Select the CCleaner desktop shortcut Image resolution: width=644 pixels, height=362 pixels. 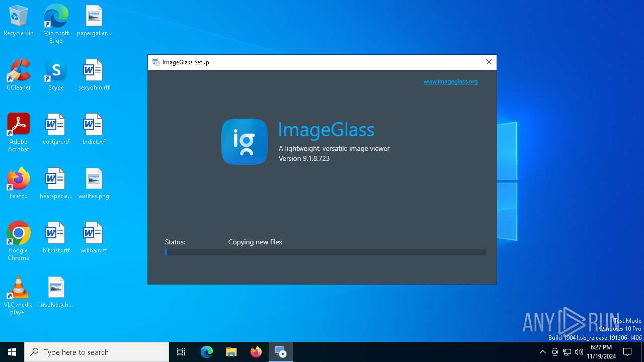click(19, 75)
